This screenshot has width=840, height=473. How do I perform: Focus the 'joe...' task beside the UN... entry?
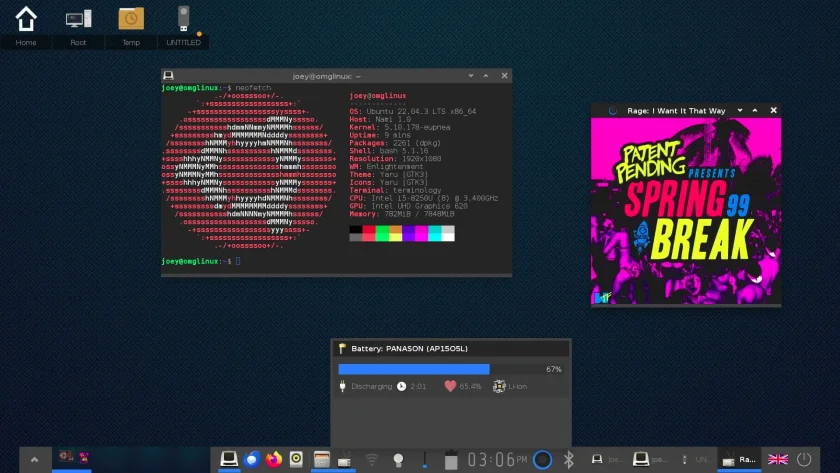click(x=650, y=459)
